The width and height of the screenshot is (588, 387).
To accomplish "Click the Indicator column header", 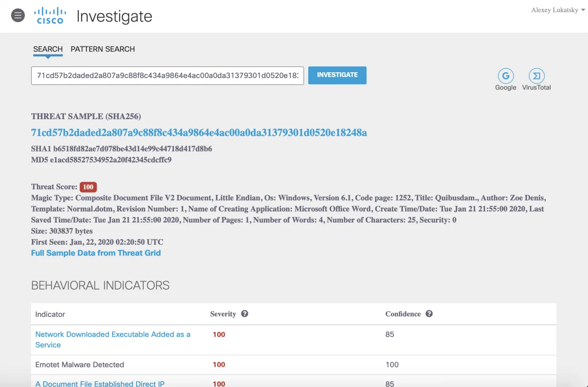I will 50,314.
